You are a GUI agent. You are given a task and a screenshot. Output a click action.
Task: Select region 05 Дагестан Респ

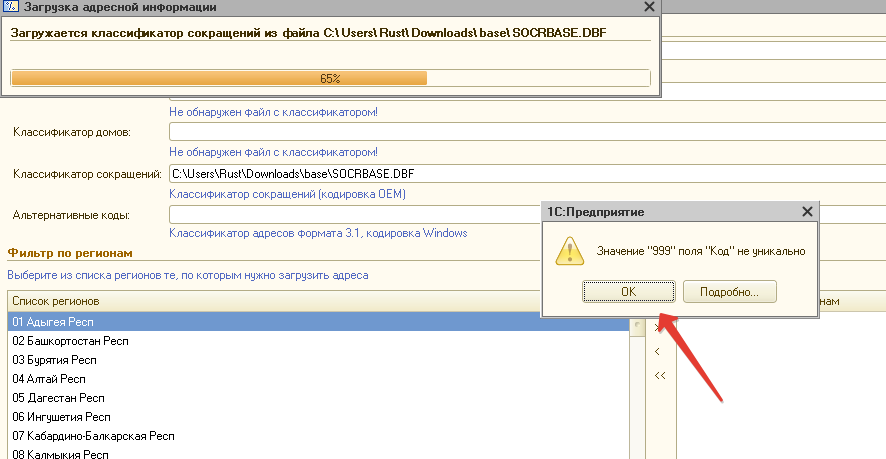coord(319,398)
